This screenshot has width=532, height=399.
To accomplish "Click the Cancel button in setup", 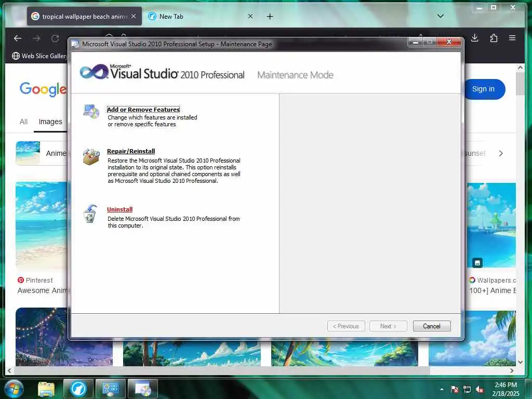I will coord(432,326).
